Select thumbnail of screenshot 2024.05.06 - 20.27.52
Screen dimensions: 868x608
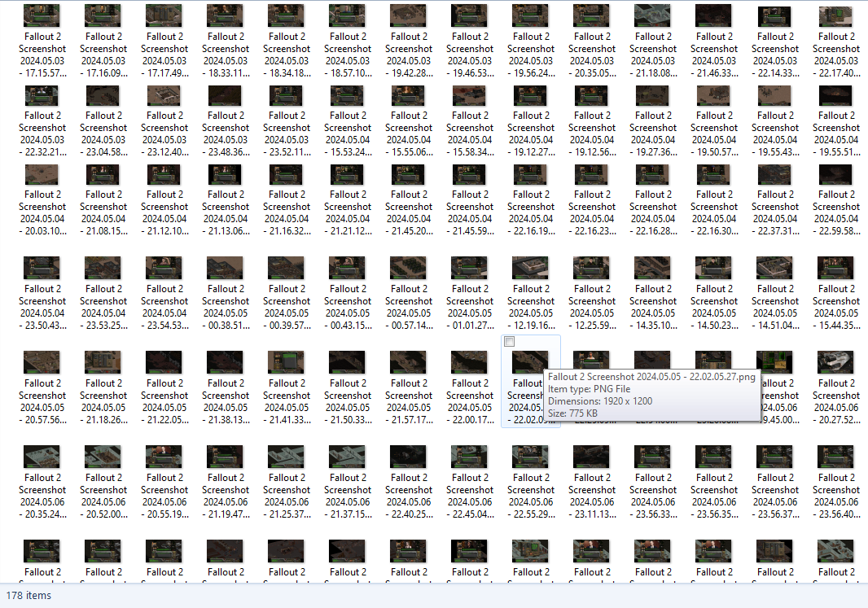point(836,362)
